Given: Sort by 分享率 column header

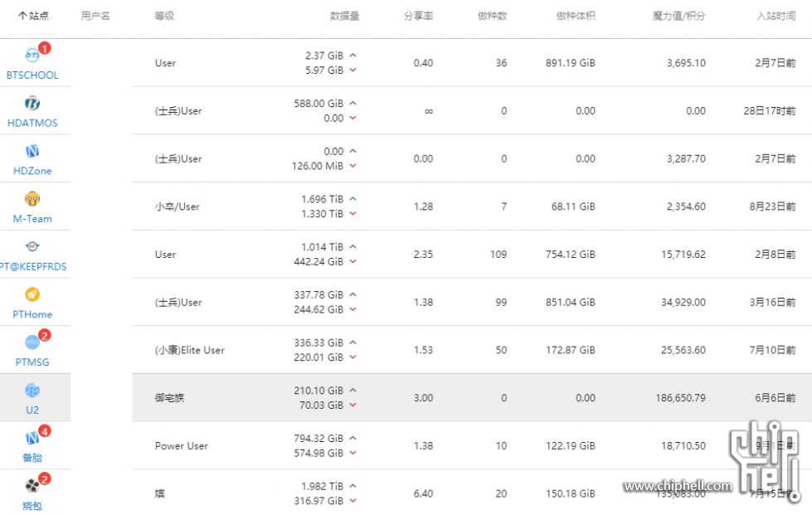Looking at the screenshot, I should click(x=418, y=16).
